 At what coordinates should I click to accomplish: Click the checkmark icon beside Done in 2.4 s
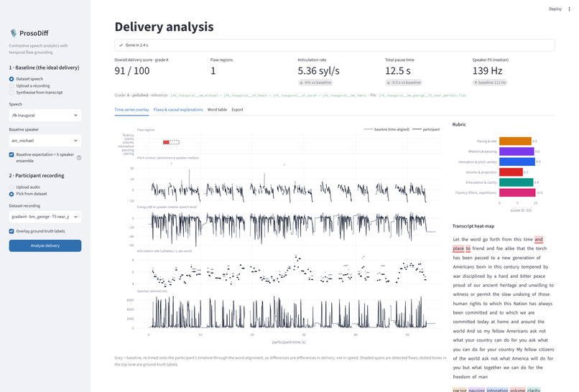pos(121,45)
